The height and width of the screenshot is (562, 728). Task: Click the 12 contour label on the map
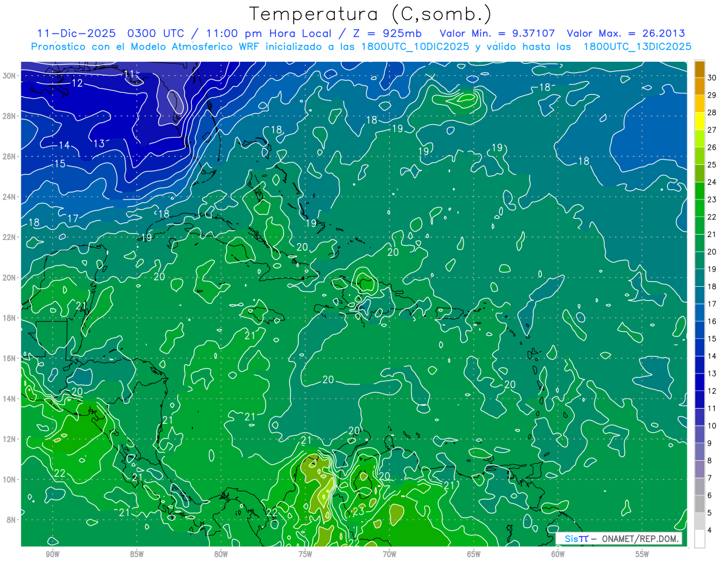[77, 83]
